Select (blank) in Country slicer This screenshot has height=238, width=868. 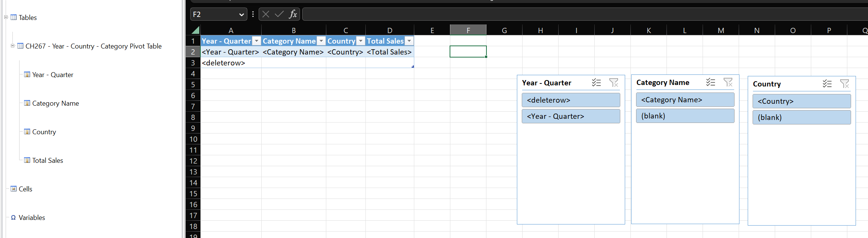(801, 117)
